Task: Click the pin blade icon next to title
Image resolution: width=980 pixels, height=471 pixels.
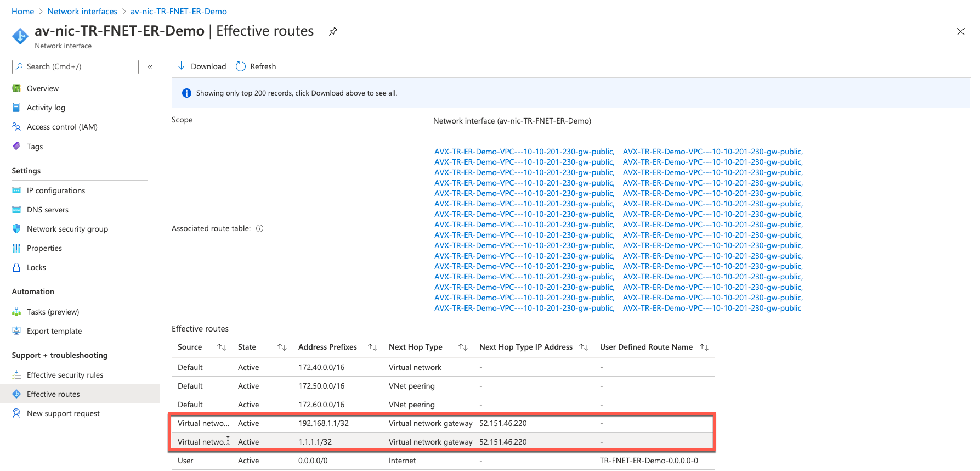Action: coord(333,31)
